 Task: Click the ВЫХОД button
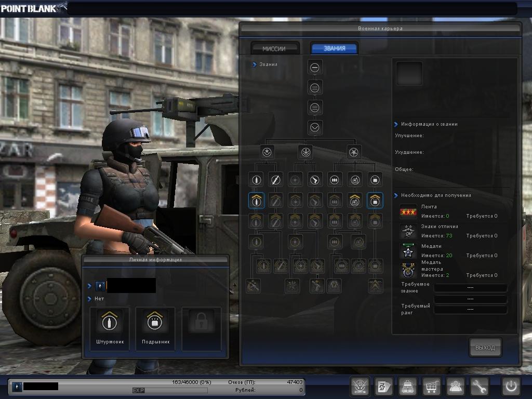[x=485, y=348]
